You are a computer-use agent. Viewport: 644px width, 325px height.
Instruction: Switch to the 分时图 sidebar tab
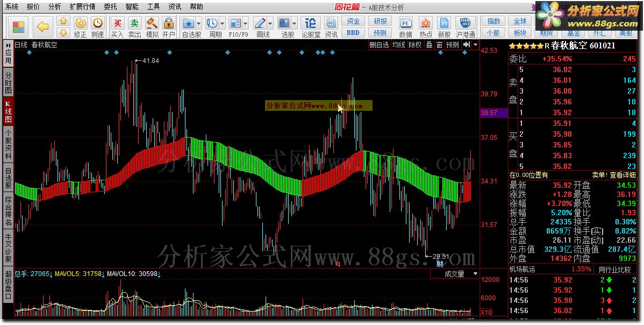pos(8,82)
